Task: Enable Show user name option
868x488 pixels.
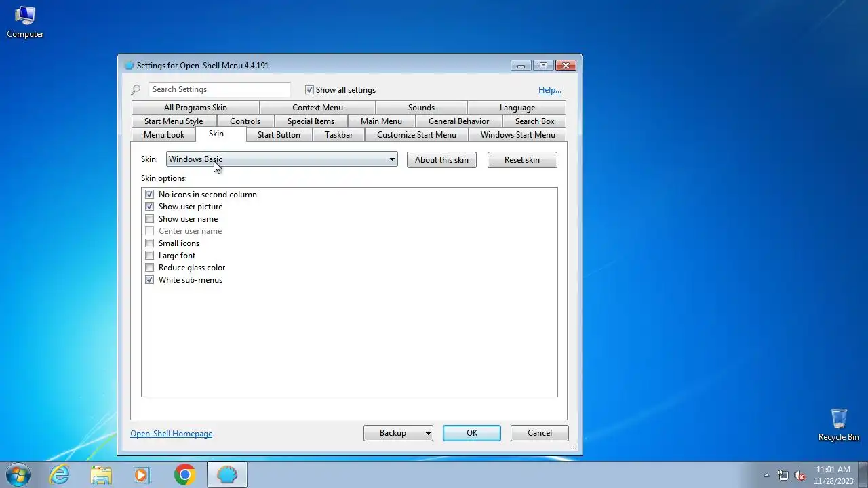Action: coord(150,219)
